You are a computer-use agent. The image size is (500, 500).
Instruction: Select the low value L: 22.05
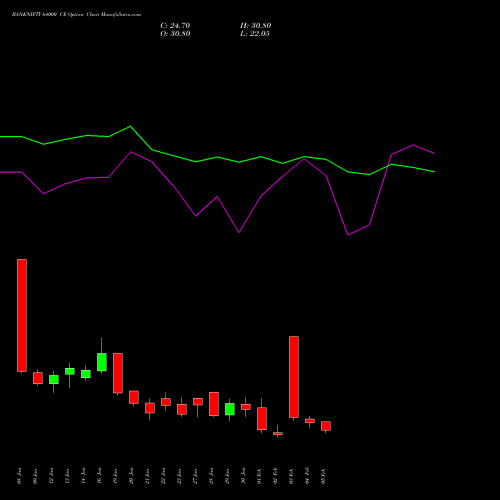(x=255, y=34)
